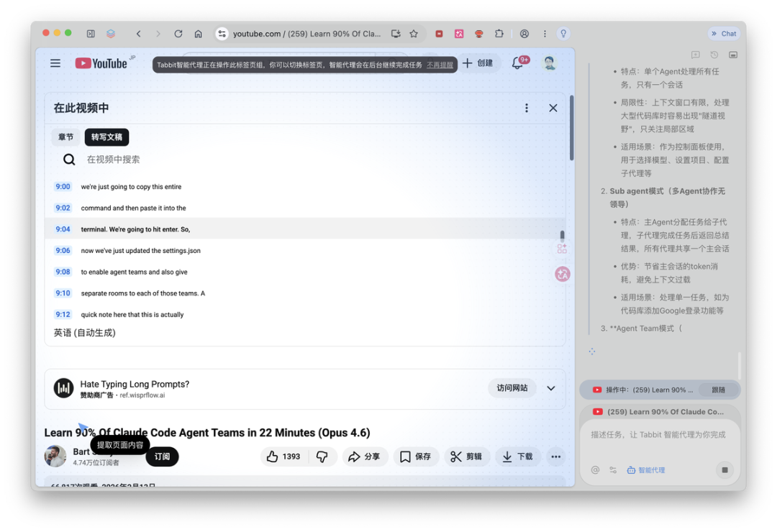Save the video with 保存

click(415, 457)
